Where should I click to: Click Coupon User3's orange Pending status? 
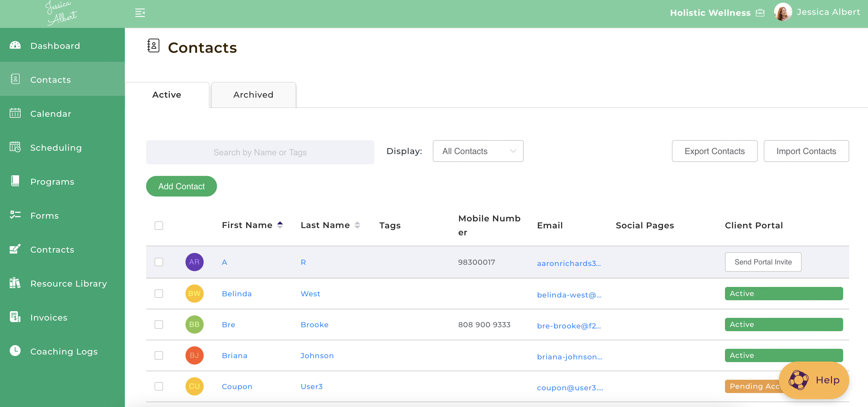coord(753,386)
